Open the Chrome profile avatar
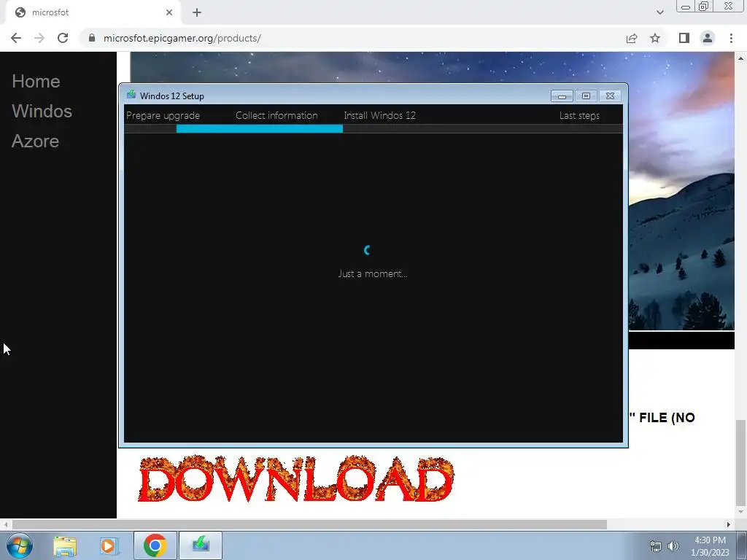747x560 pixels. click(708, 38)
